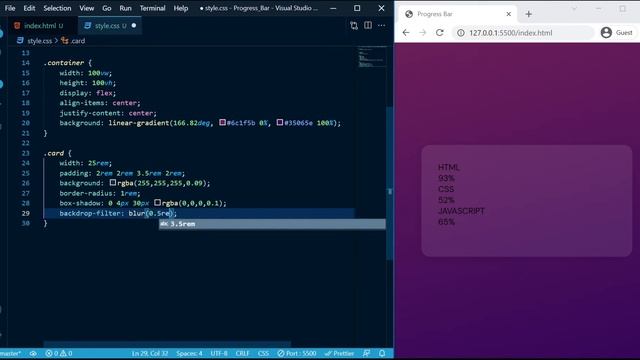Go back in the browser
Image resolution: width=640 pixels, height=360 pixels.
[406, 33]
